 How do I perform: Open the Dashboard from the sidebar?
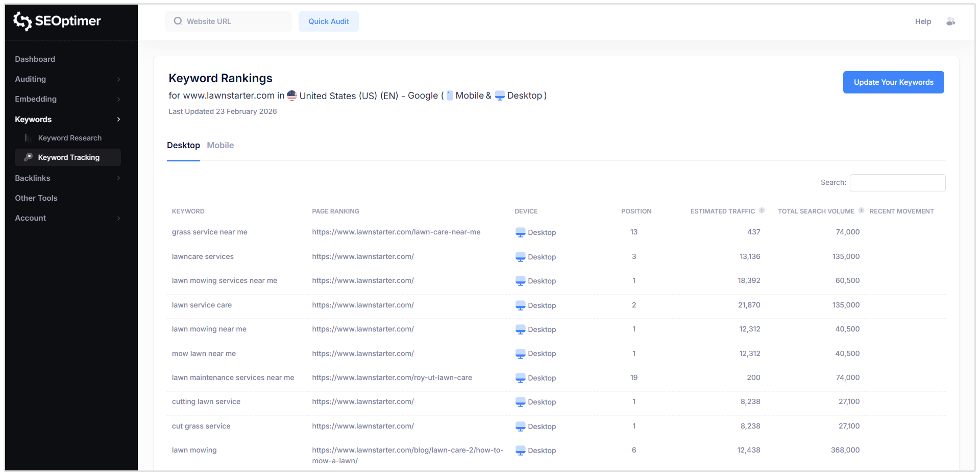(35, 59)
